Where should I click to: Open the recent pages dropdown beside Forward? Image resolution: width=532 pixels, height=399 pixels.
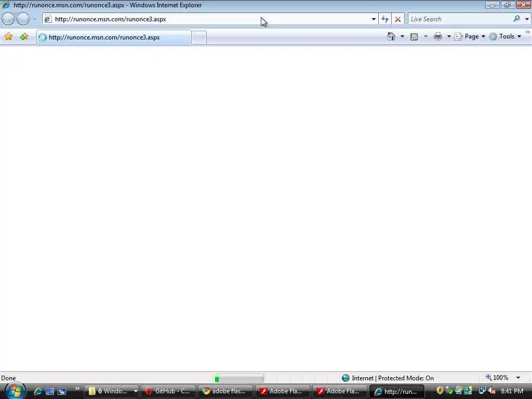pyautogui.click(x=34, y=19)
